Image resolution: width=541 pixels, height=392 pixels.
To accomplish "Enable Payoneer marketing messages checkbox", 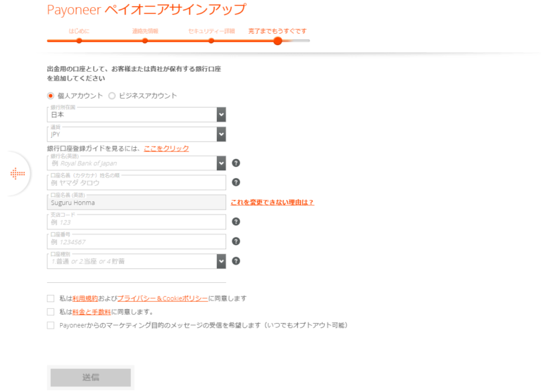I will pyautogui.click(x=51, y=325).
